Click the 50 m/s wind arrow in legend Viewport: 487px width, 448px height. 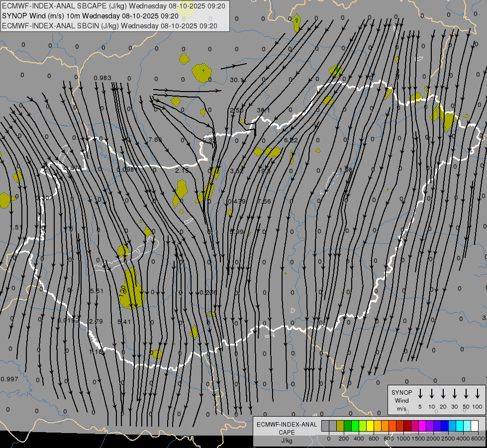(x=466, y=393)
